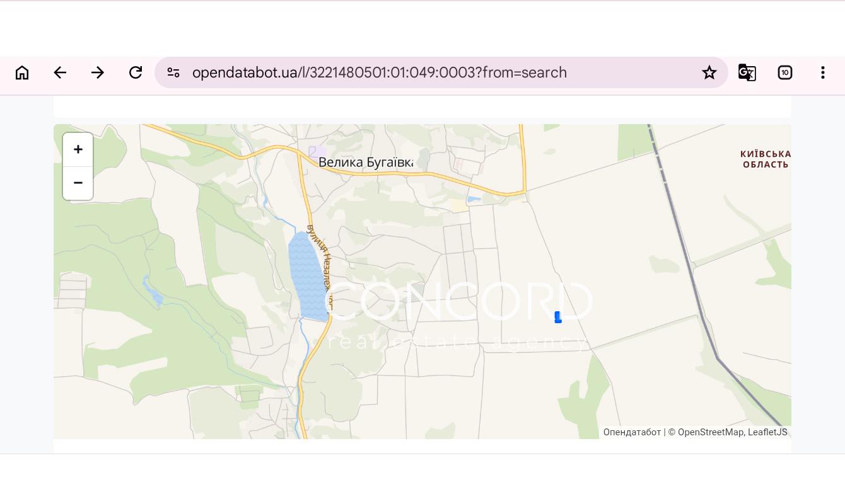Open the tab switcher showing 10 tabs
This screenshot has height=504, width=845.
click(x=785, y=72)
